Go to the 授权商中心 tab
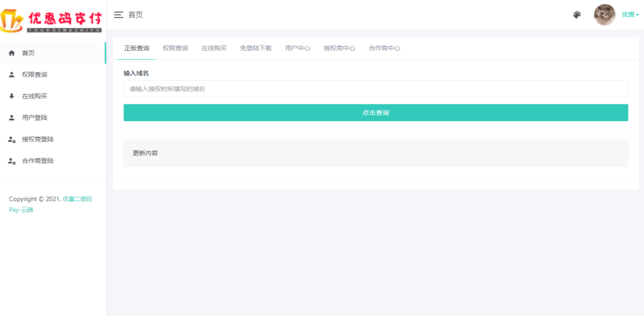Screen dimensions: 644x316 [339, 48]
